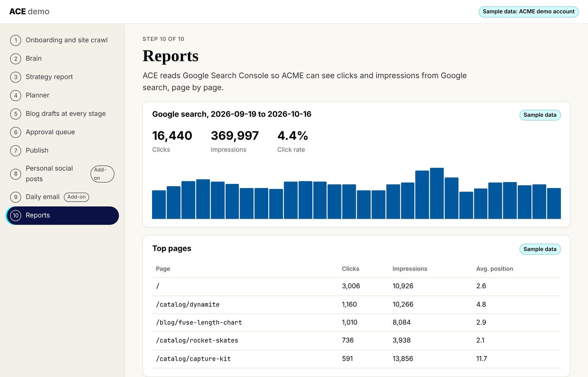The image size is (588, 377).
Task: Click the circled number 2 step icon
Action: click(15, 58)
